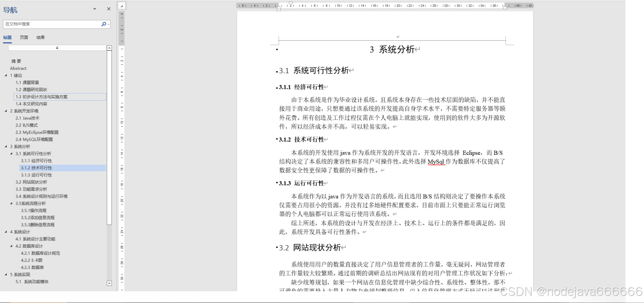The width and height of the screenshot is (644, 303).
Task: Go to 3.5.2添加信息流程 heading
Action: pyautogui.click(x=38, y=218)
